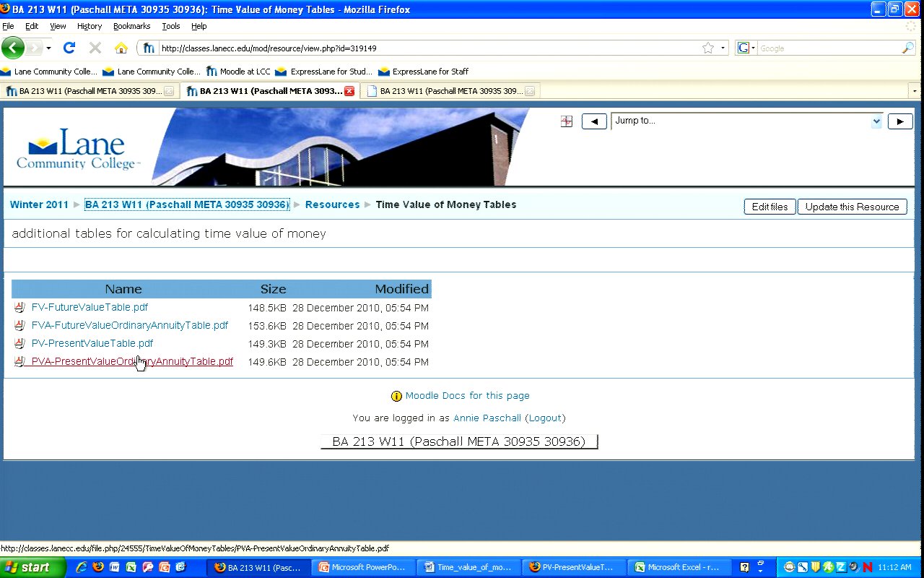Click the previous activity arrow button
Viewport: 924px width, 578px height.
point(594,121)
